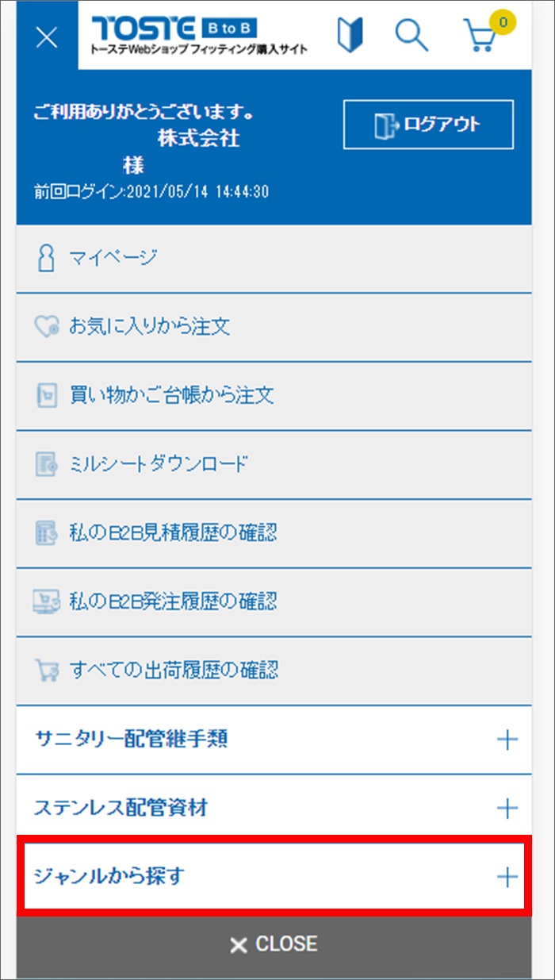
Task: Click the 買い物かご台帳から注文 icon
Action: coord(47,395)
